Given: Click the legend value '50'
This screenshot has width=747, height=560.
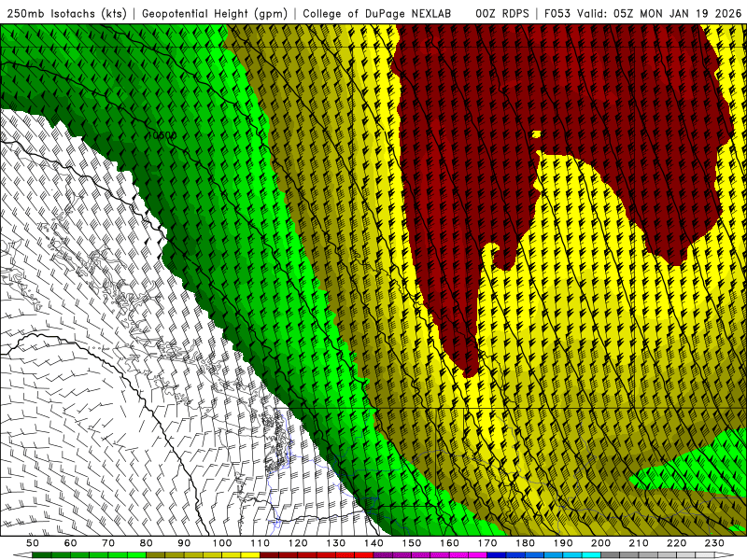Looking at the screenshot, I should click(33, 543).
